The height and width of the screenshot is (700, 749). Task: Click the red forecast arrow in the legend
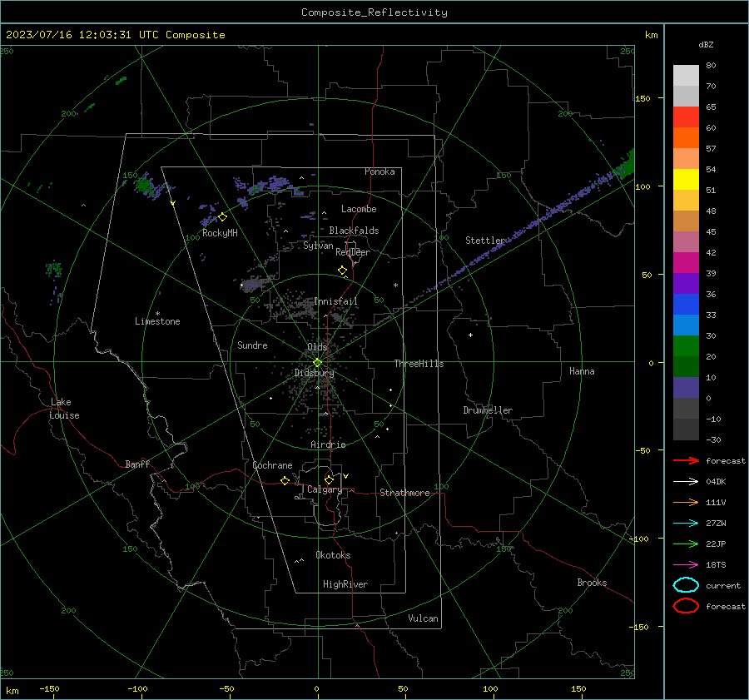click(686, 460)
